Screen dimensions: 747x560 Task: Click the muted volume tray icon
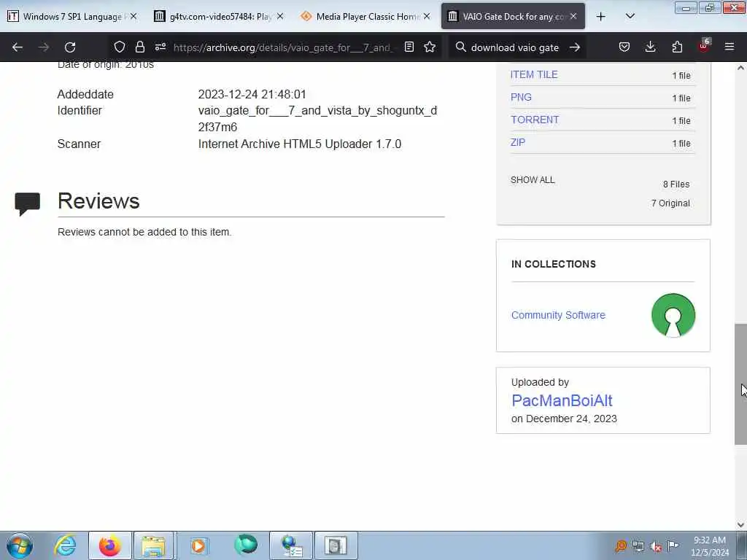[x=656, y=546]
